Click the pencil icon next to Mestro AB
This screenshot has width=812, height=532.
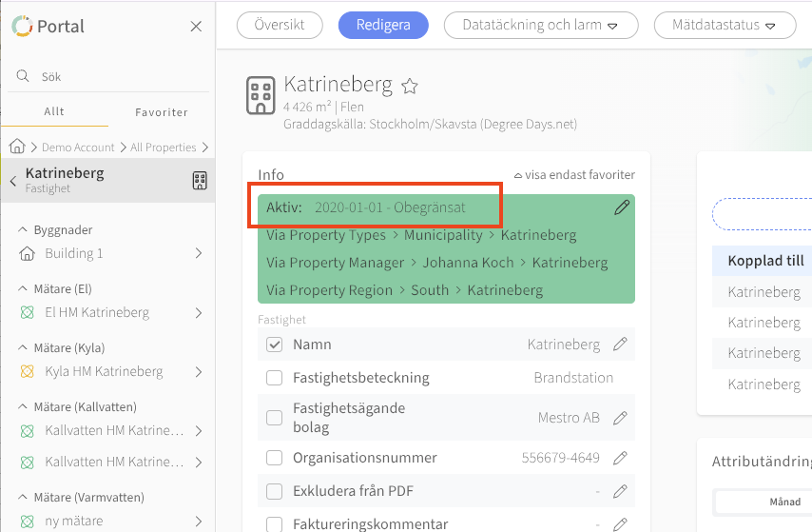coord(620,417)
